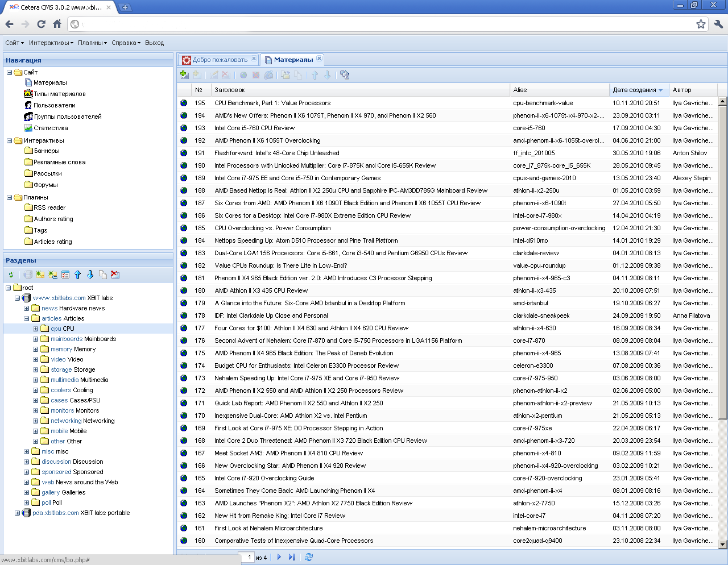Image resolution: width=728 pixels, height=565 pixels.
Task: Click the move section up arrow
Action: [x=78, y=275]
